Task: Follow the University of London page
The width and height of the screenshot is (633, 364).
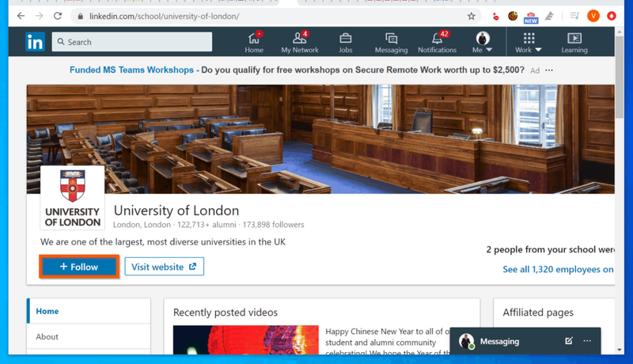Action: tap(79, 267)
